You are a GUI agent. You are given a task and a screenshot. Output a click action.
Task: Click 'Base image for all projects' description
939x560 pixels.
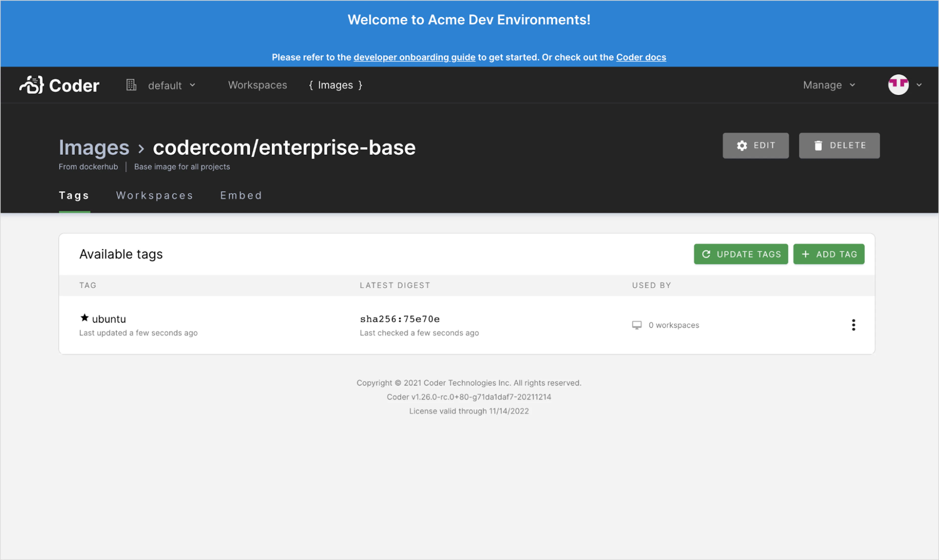point(182,167)
